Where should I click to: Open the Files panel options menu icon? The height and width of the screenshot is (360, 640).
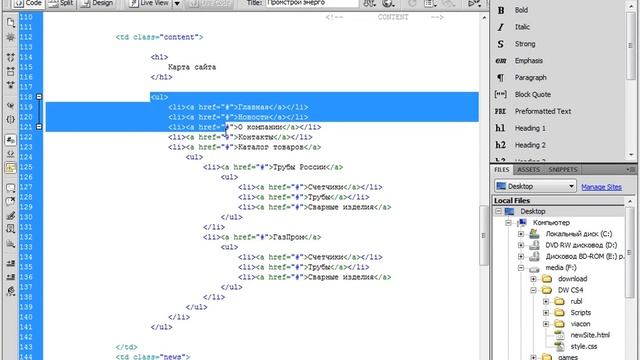(631, 169)
